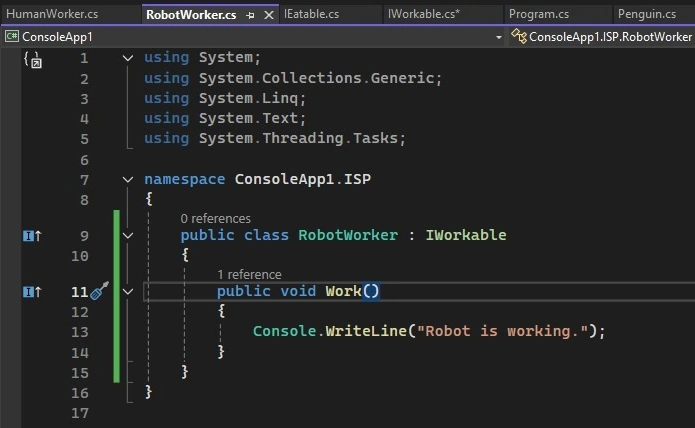Click System.Linq on line 3
Screen dimensions: 695x428
click(x=248, y=98)
